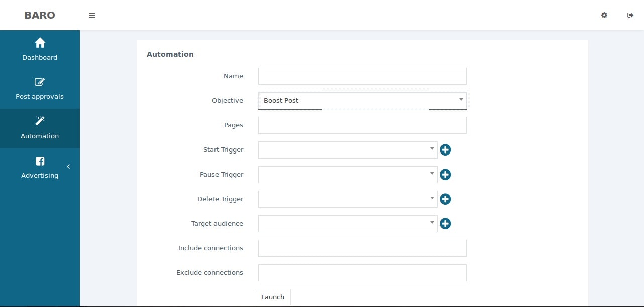The image size is (644, 307).
Task: Click the Start Trigger label
Action: (223, 150)
